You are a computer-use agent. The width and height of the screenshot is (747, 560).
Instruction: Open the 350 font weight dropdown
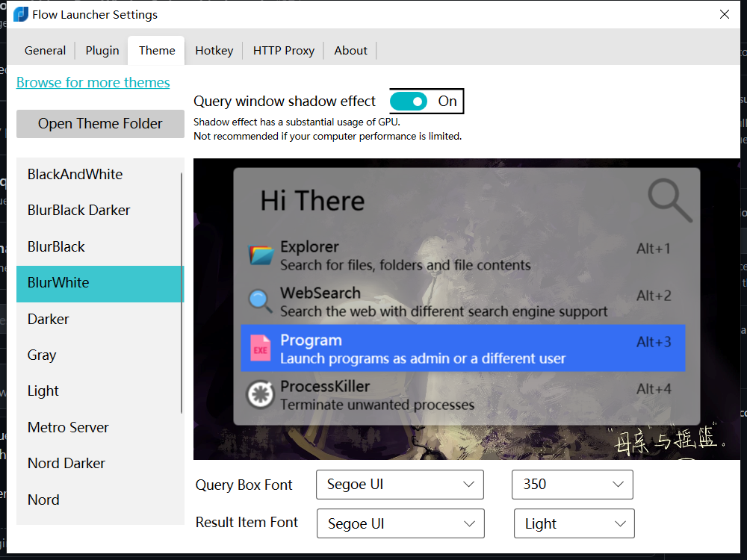tap(572, 485)
